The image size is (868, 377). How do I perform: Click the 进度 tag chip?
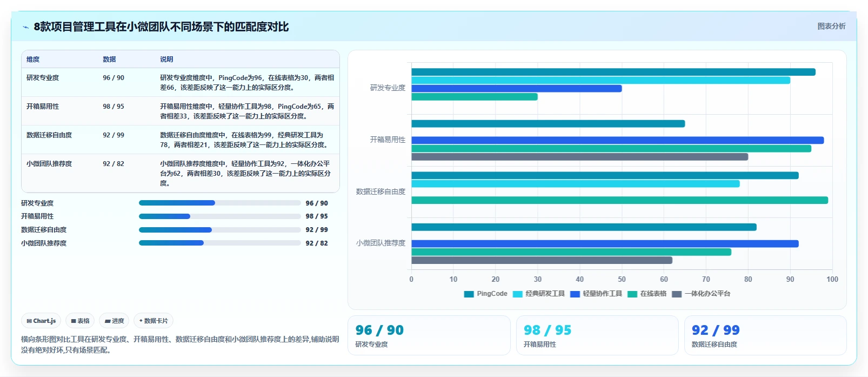115,321
